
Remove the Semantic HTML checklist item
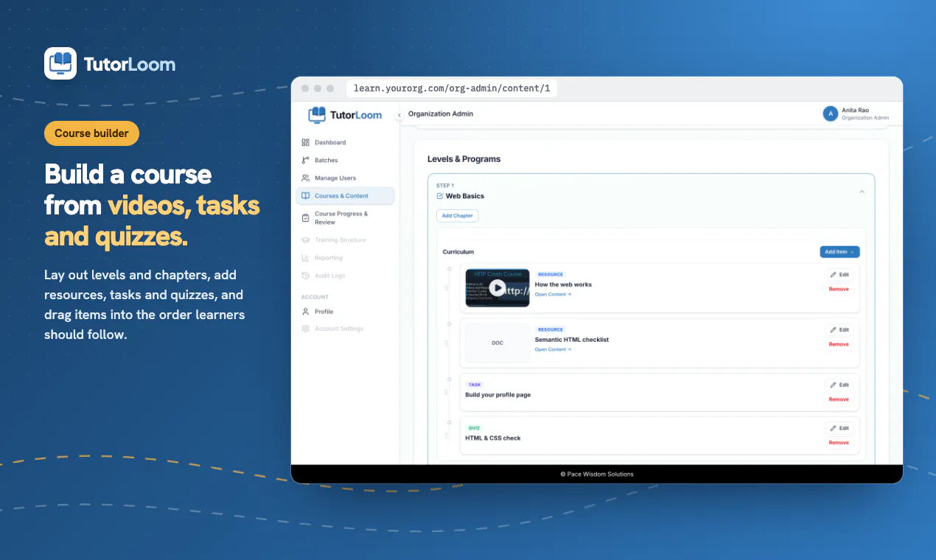coord(839,344)
